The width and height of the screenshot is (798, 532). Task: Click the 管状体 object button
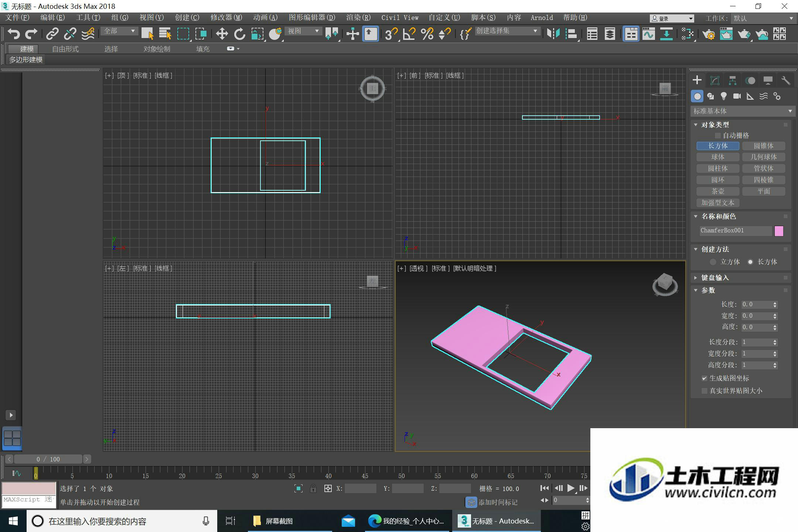click(764, 169)
